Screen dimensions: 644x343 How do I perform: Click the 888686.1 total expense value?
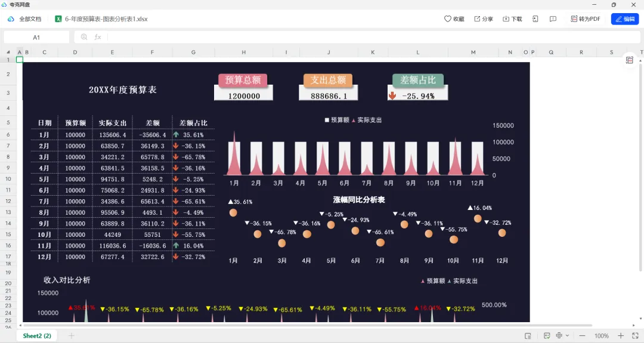click(x=329, y=95)
